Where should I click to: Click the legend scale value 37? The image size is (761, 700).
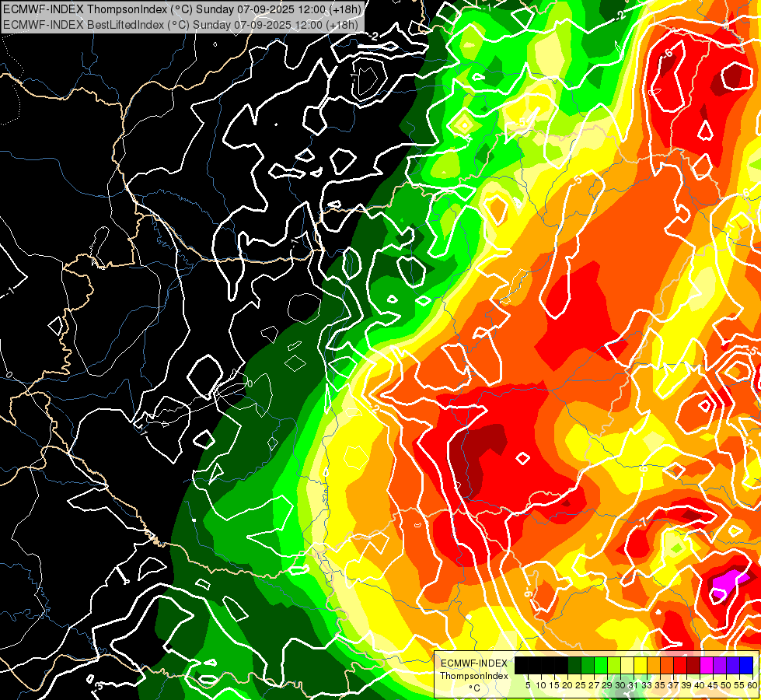pyautogui.click(x=673, y=685)
